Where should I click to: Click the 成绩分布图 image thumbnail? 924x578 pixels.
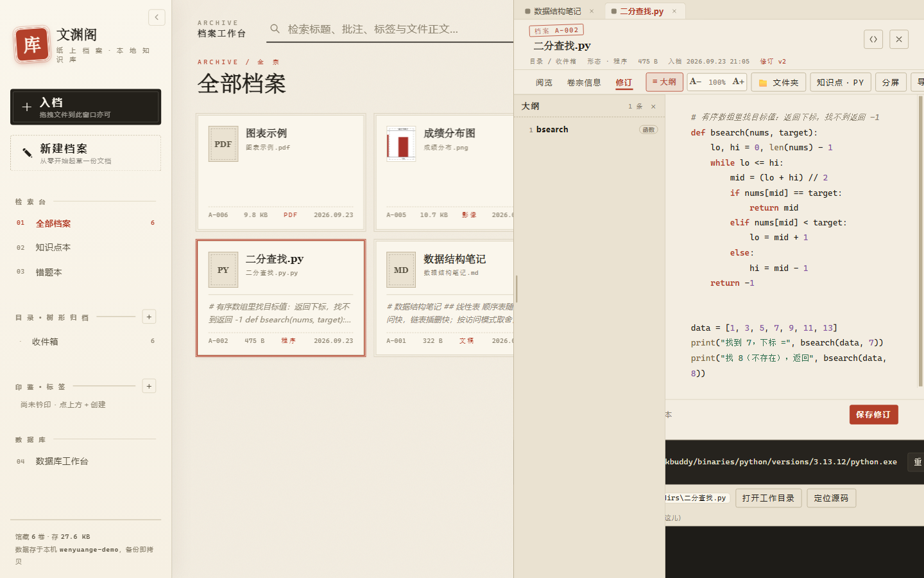pos(401,143)
